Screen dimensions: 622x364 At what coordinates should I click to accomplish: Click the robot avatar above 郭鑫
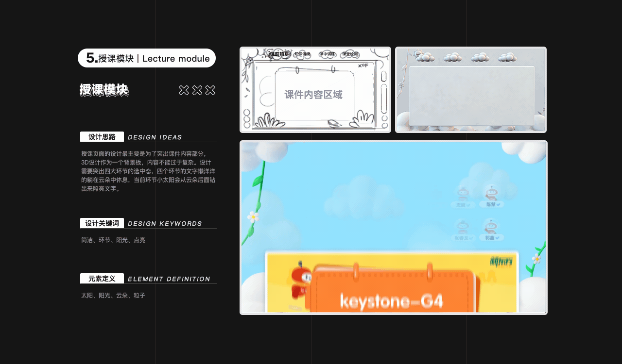tap(490, 227)
